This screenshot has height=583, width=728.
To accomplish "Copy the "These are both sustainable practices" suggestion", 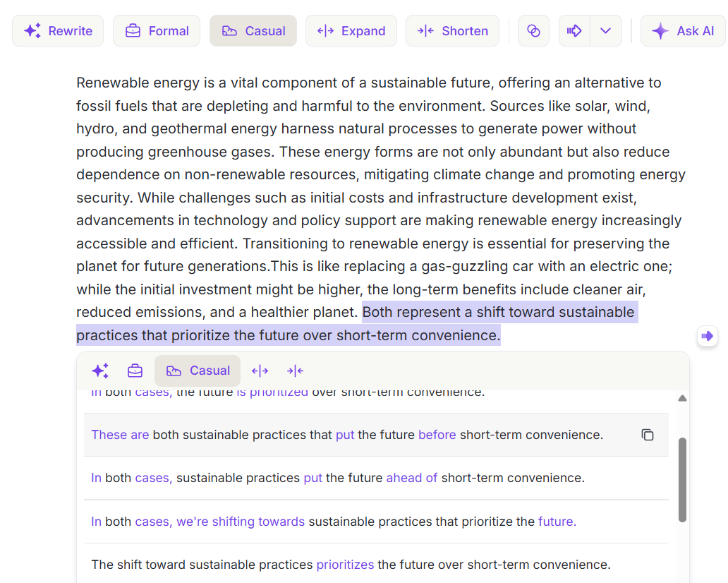I will (x=647, y=435).
